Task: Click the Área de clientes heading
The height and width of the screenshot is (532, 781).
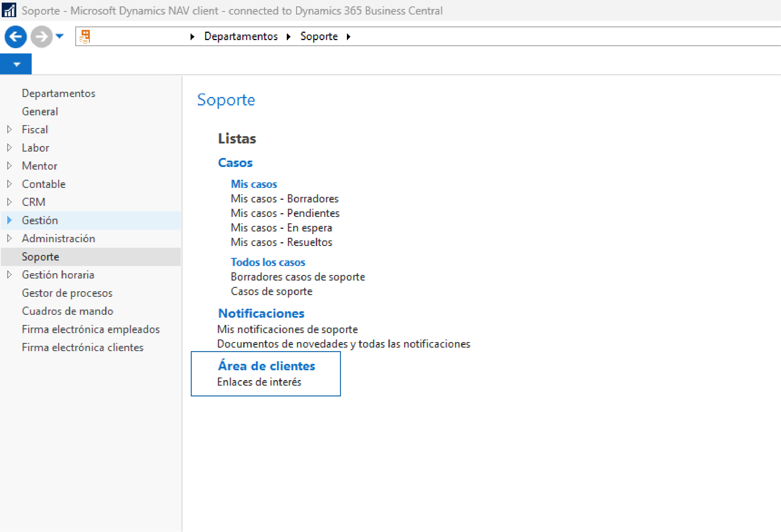Action: click(x=266, y=365)
